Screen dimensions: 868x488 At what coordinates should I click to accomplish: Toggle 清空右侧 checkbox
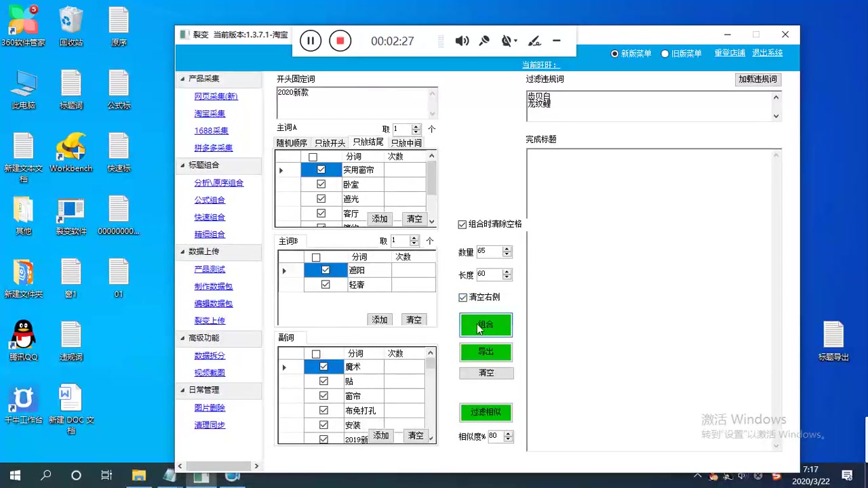pyautogui.click(x=462, y=298)
